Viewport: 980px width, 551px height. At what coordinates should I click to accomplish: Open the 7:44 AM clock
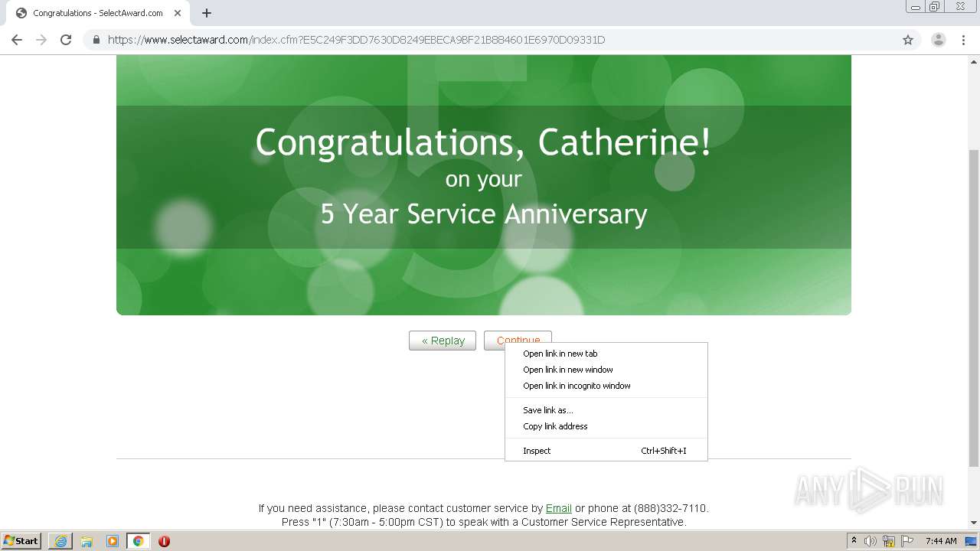coord(941,541)
